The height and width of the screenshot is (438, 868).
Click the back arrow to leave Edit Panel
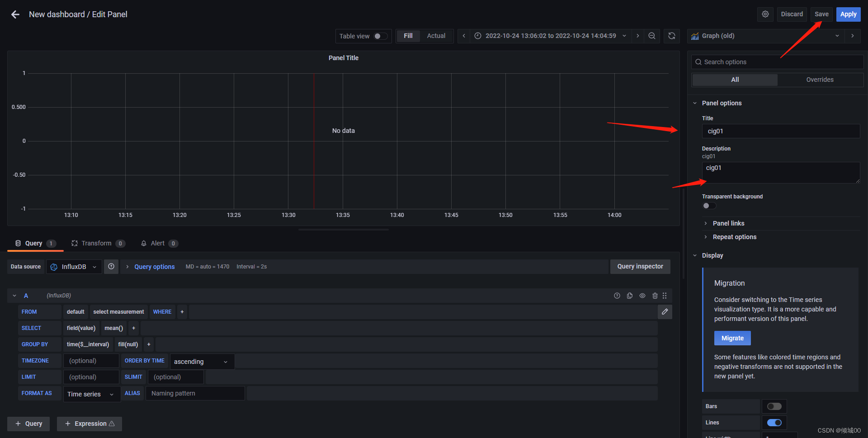(x=15, y=14)
